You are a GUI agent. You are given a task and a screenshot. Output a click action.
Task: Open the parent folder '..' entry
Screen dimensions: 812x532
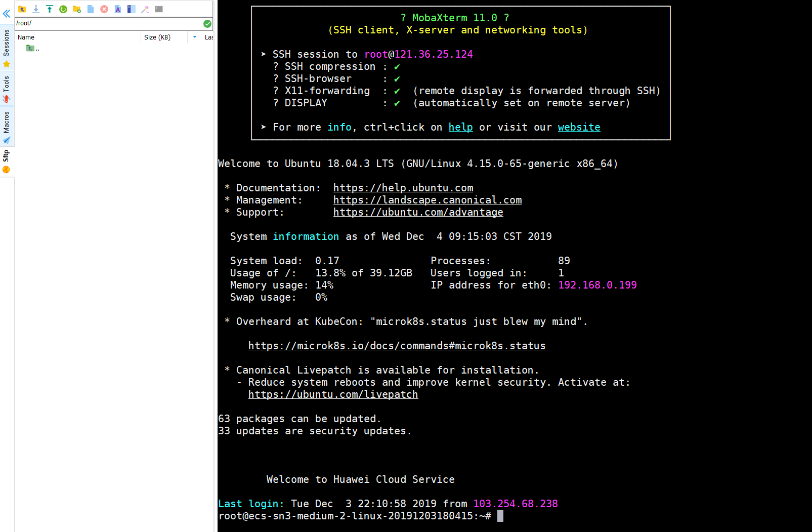click(33, 49)
